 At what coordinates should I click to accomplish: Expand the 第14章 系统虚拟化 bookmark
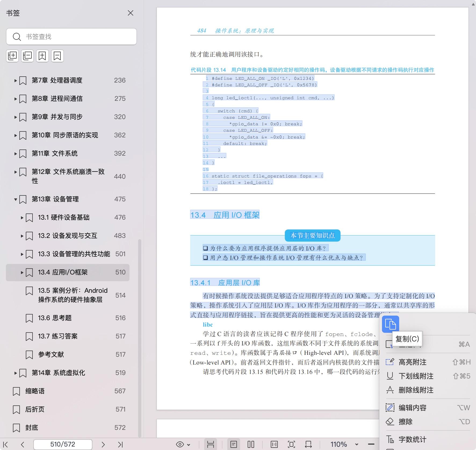point(16,373)
